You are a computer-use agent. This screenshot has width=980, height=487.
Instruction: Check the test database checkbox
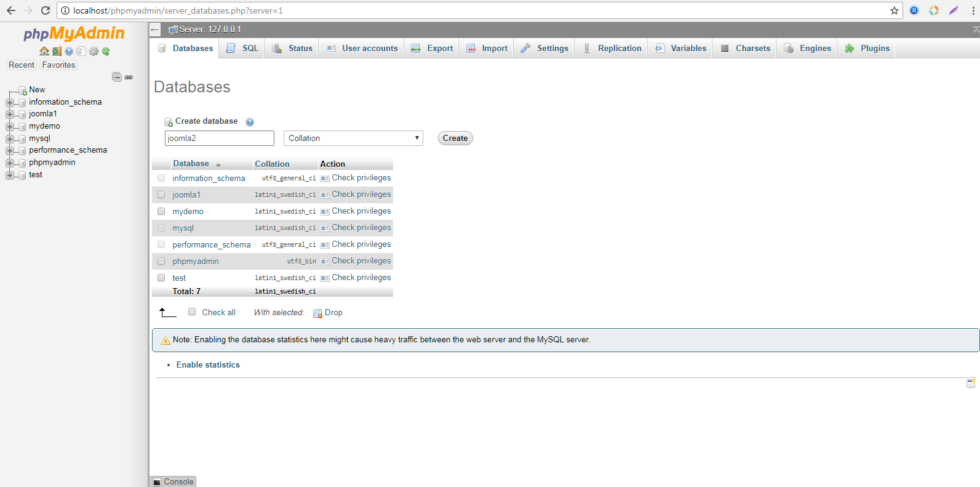pyautogui.click(x=161, y=278)
